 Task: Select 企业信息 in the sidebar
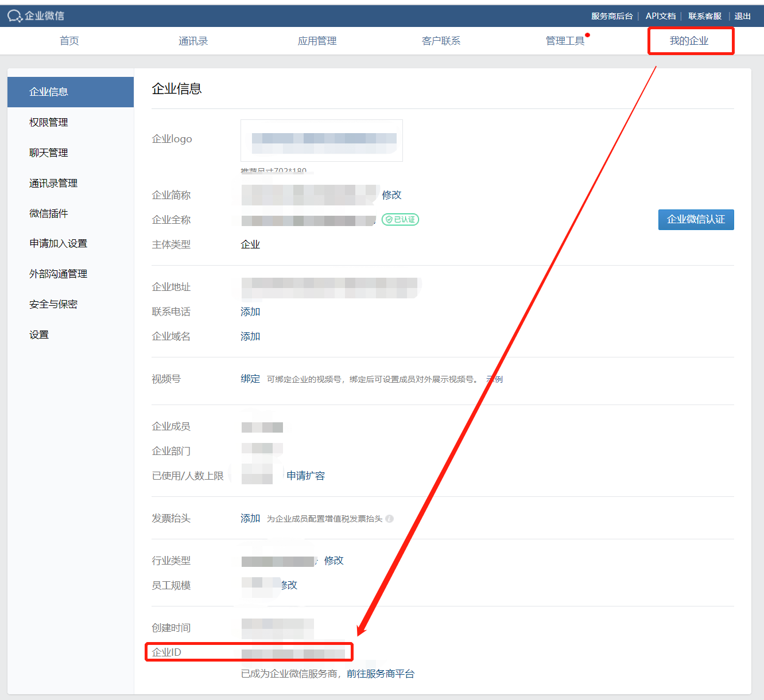pyautogui.click(x=71, y=92)
